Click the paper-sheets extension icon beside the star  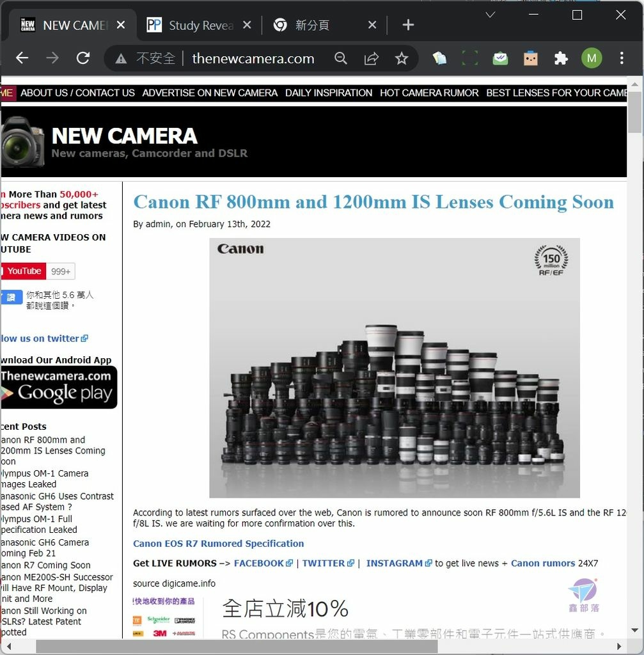439,58
